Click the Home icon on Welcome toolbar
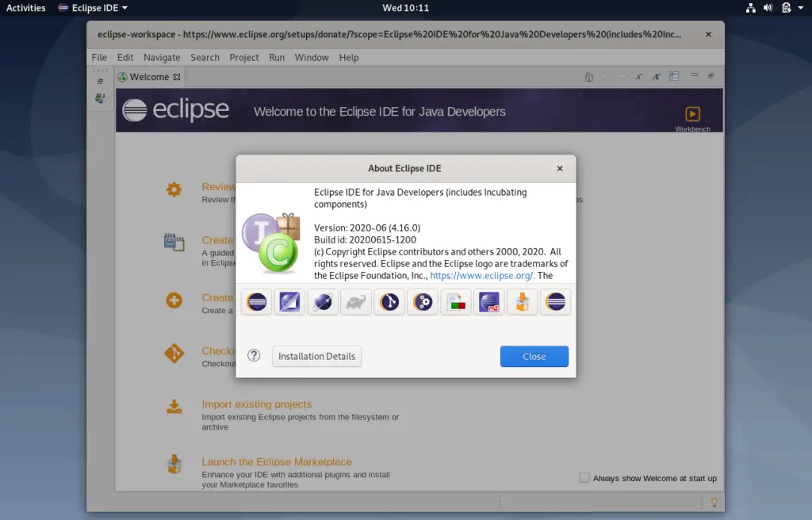812x520 pixels. point(588,76)
